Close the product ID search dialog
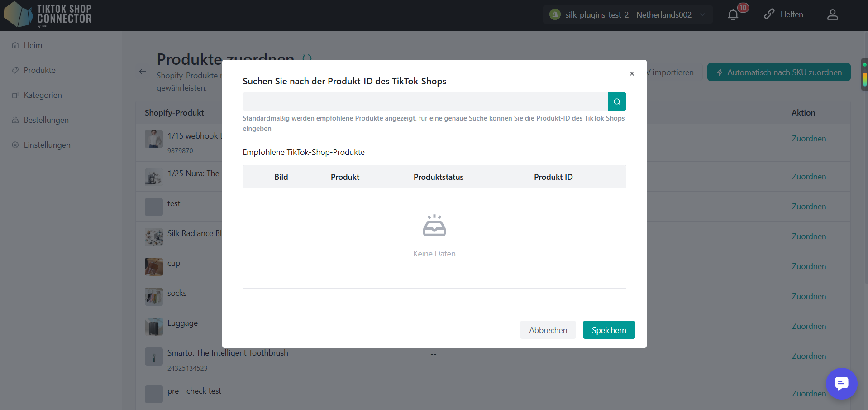868x410 pixels. (632, 73)
